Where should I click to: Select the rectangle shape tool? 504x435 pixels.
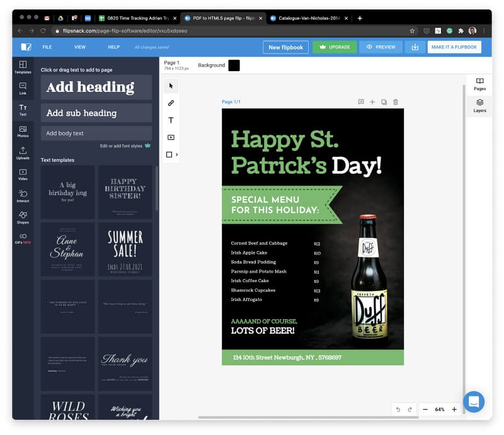[x=169, y=154]
